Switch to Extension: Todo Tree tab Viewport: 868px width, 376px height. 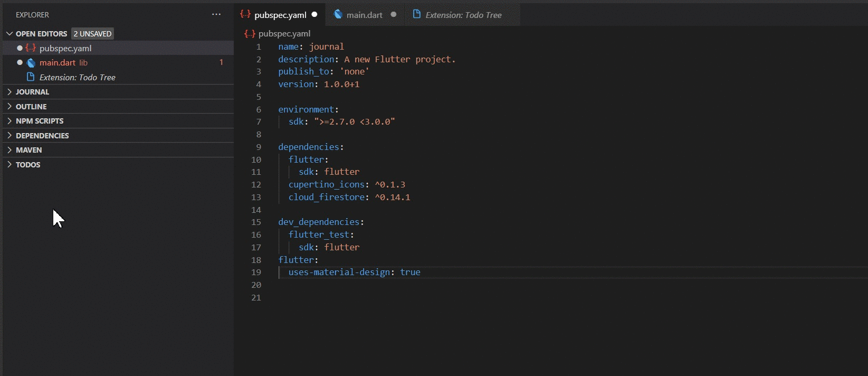point(463,15)
